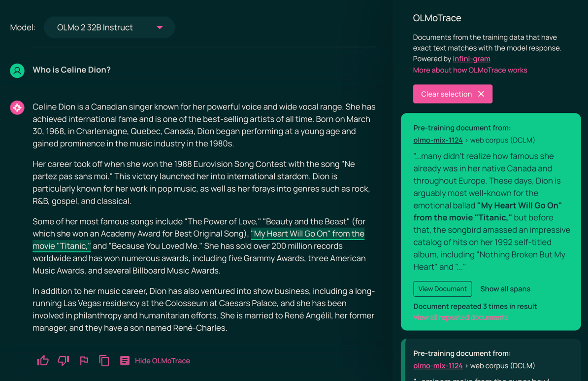Viewport: 588px width, 381px height.
Task: Click "Document repeated 3 times in result" text
Action: point(475,306)
